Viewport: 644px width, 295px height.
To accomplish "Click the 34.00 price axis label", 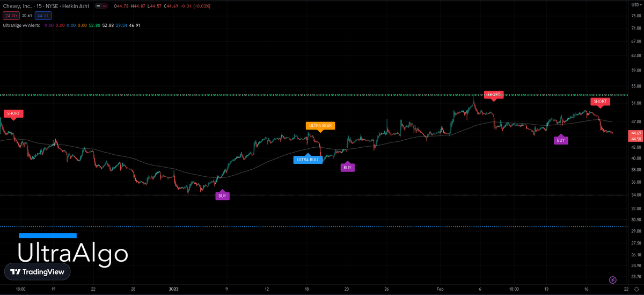I will [x=635, y=195].
